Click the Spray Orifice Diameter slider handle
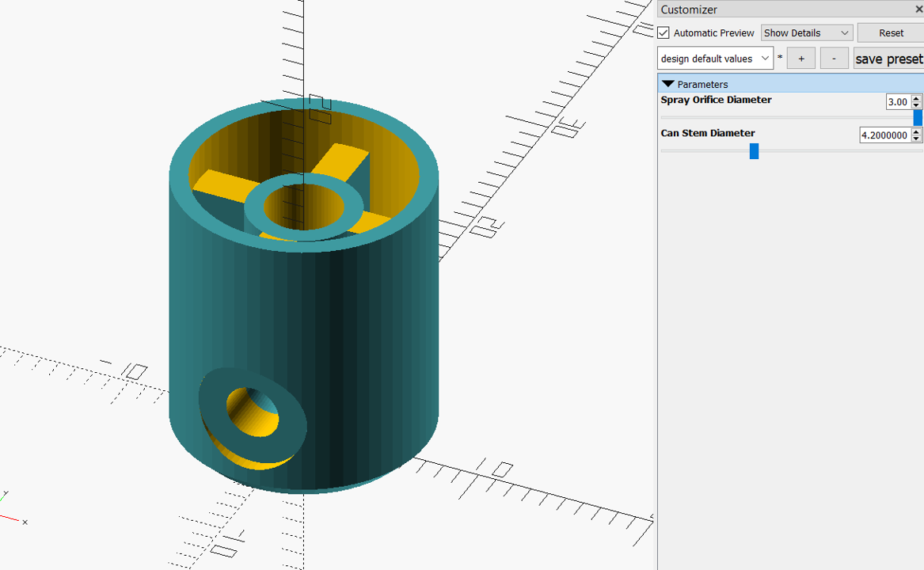Screen dimensions: 924x570 (918, 118)
